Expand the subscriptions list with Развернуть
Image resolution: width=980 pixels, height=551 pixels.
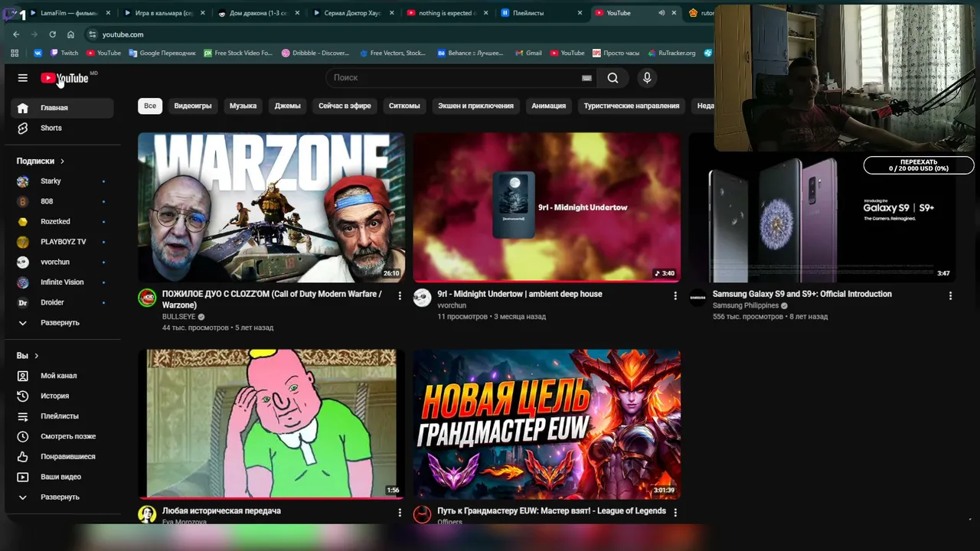63,323
